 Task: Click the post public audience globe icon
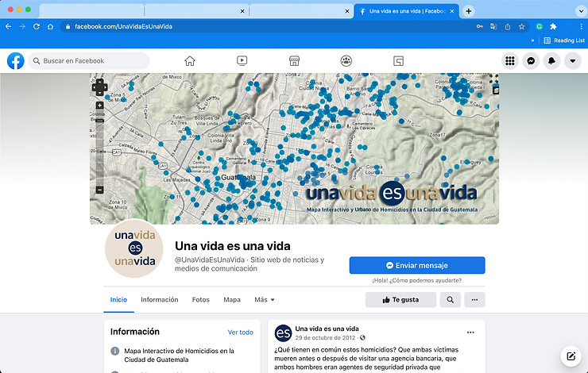tap(362, 337)
